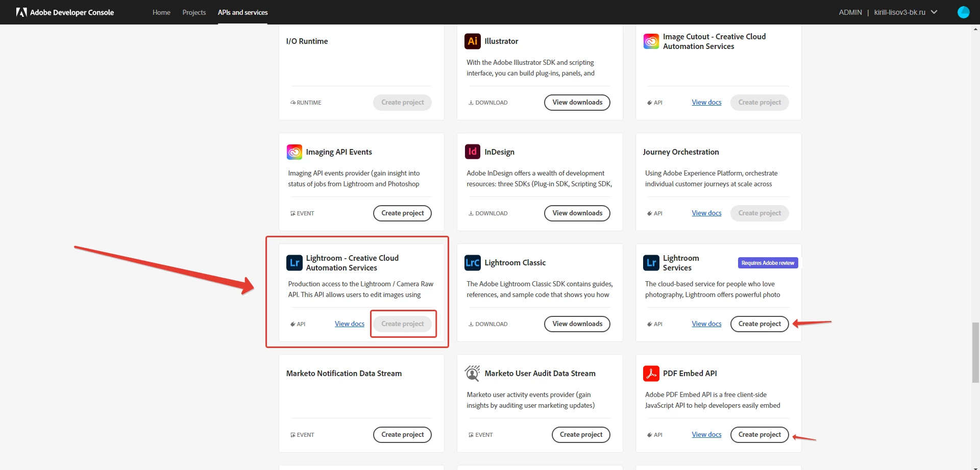Click the Journey Orchestration card title
This screenshot has width=980, height=470.
[x=681, y=152]
